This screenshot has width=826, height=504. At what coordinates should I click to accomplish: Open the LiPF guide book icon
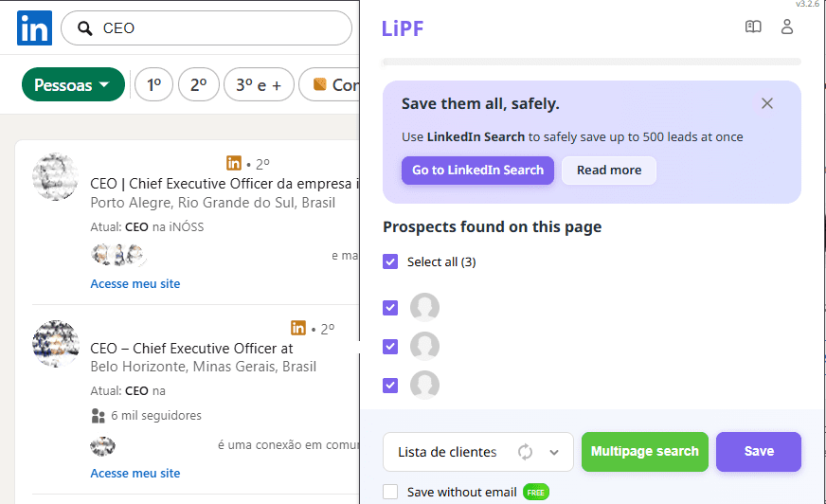point(753,27)
